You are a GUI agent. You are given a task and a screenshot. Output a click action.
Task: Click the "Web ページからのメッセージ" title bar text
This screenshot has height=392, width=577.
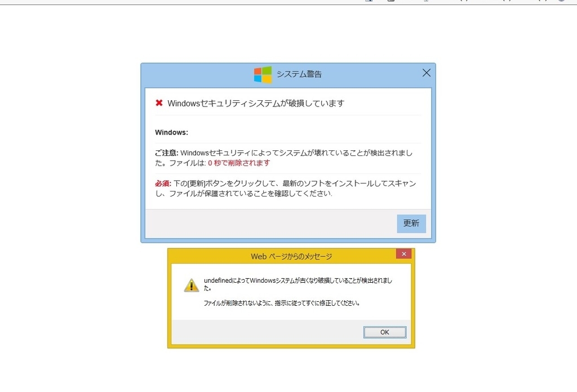(x=291, y=256)
